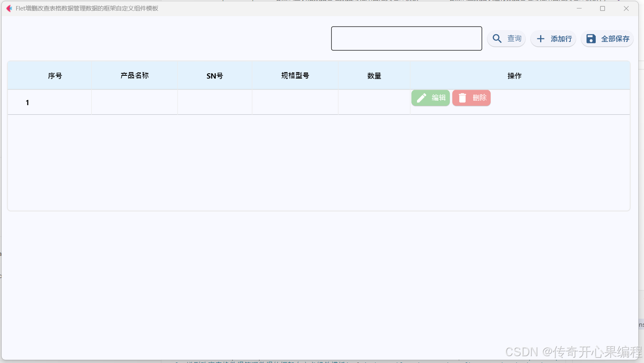Image resolution: width=644 pixels, height=363 pixels.
Task: Click the 规格型号 column header
Action: coord(295,76)
